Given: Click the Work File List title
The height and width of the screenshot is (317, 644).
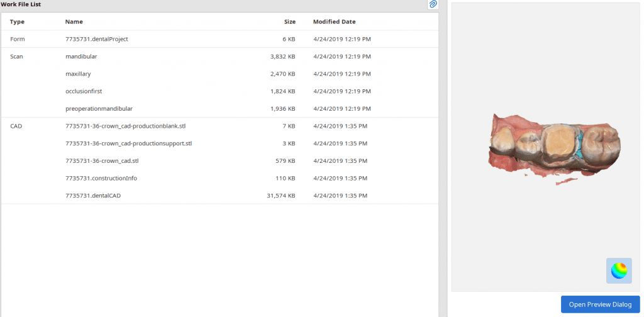Looking at the screenshot, I should [21, 4].
